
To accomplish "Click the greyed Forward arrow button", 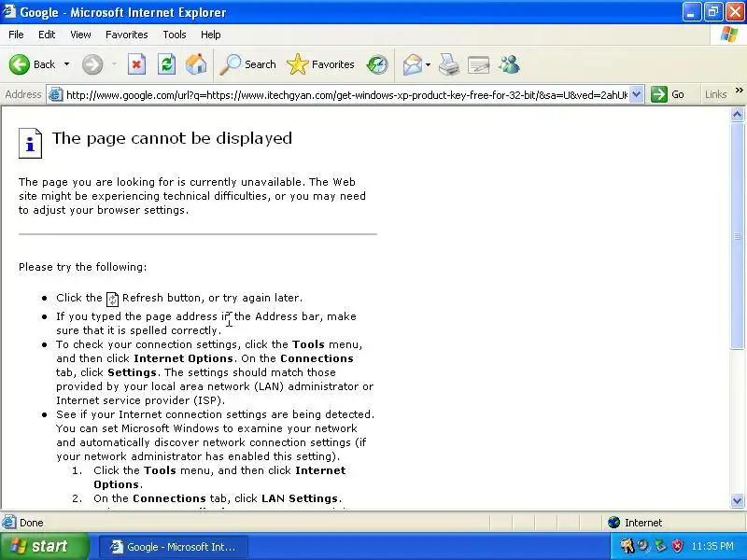I will pyautogui.click(x=92, y=64).
